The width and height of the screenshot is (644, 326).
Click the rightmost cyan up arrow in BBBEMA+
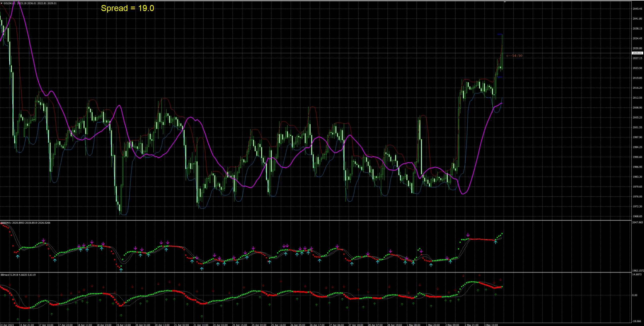point(496,242)
